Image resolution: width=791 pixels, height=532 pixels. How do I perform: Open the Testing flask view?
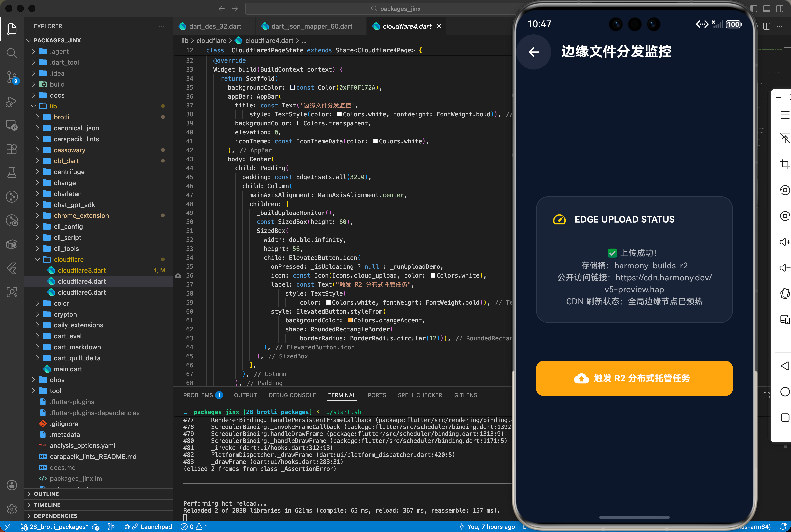click(12, 173)
